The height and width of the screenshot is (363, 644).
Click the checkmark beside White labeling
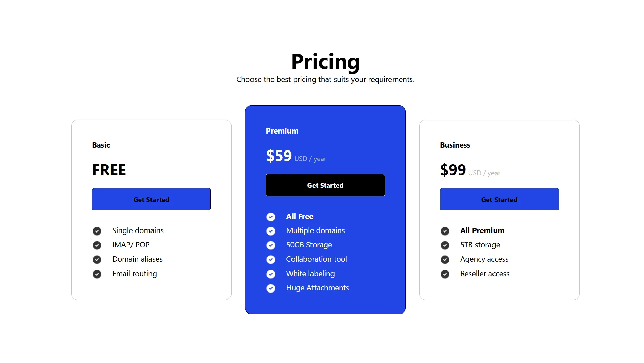[271, 274]
